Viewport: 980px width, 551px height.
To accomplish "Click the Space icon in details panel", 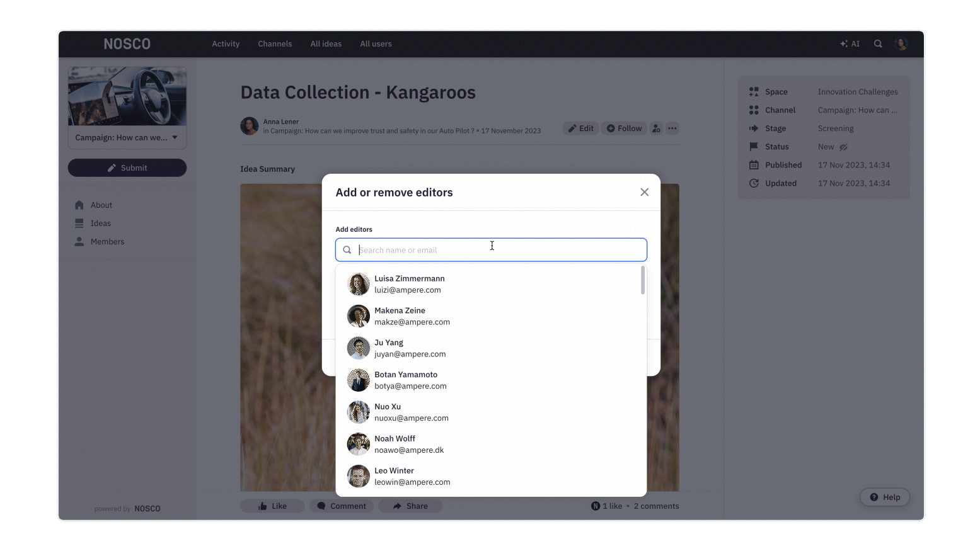I will click(x=754, y=92).
